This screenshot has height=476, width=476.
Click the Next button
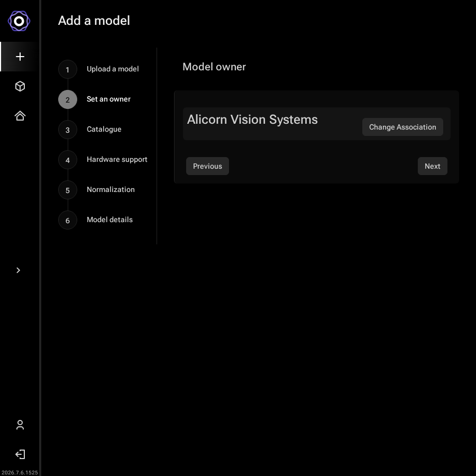tap(432, 166)
